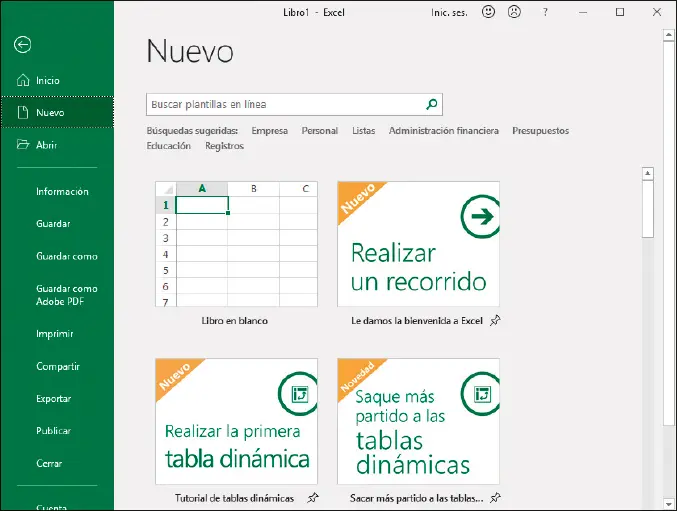Screen dimensions: 677x511
Task: Sign in via 'Inic. ses.' button
Action: pos(450,12)
